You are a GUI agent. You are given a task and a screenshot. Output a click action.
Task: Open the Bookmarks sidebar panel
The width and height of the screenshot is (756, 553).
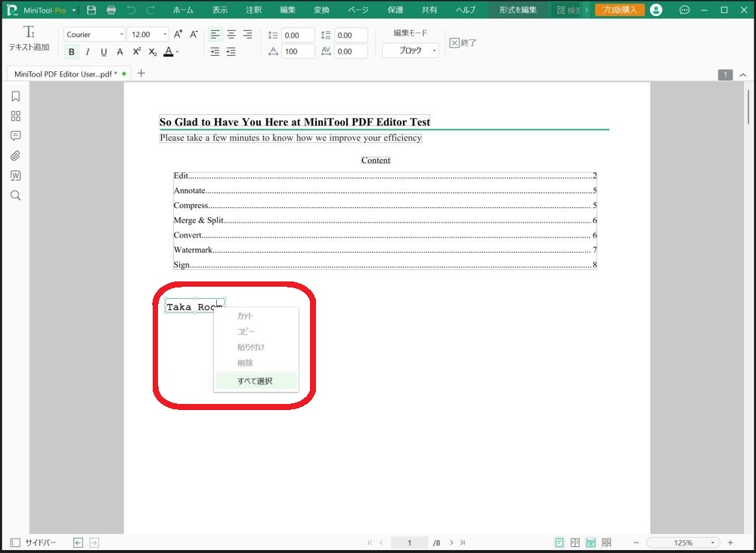15,97
